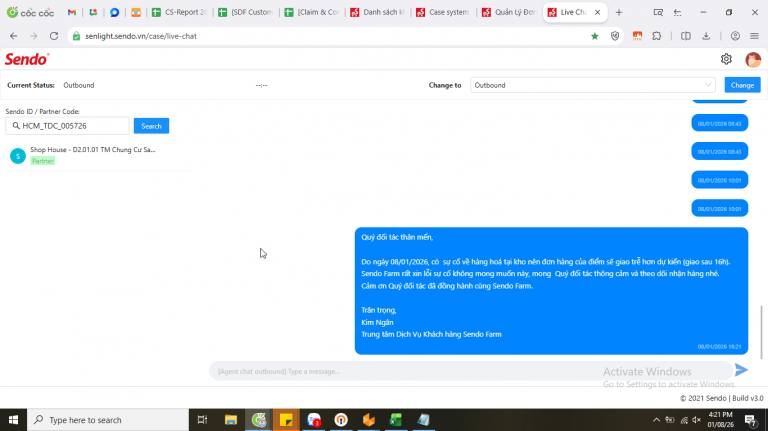Open Task View on taskbar
Viewport: 768px width, 431px height.
(x=202, y=420)
